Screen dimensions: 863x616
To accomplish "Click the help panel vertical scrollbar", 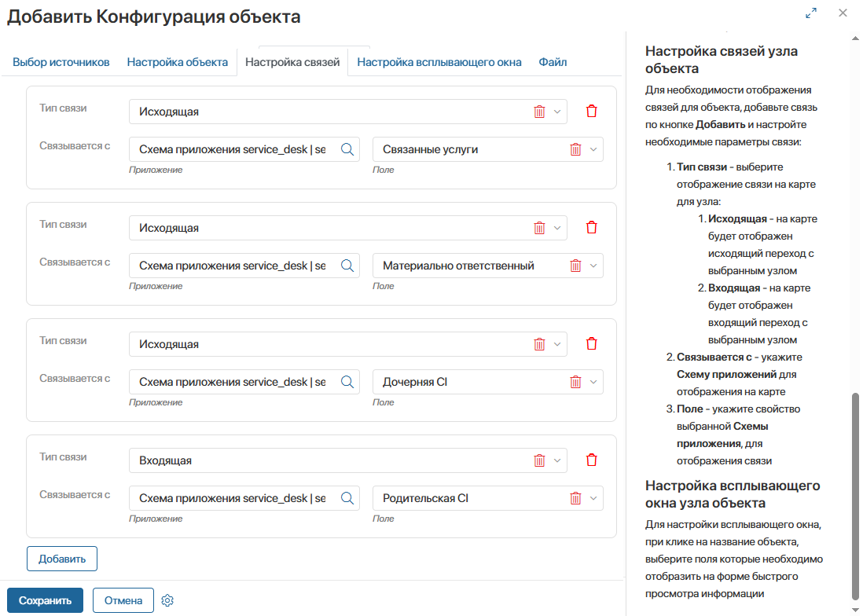I will pos(855,495).
